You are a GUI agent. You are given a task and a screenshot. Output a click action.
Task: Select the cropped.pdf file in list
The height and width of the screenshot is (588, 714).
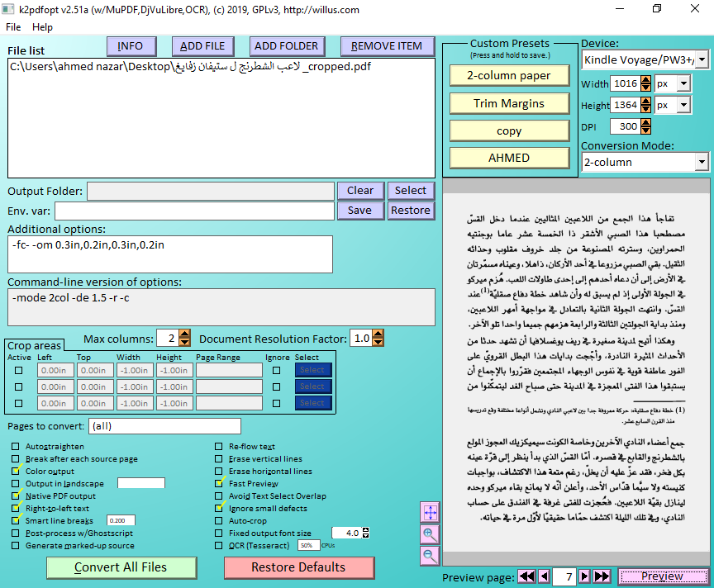(x=190, y=67)
